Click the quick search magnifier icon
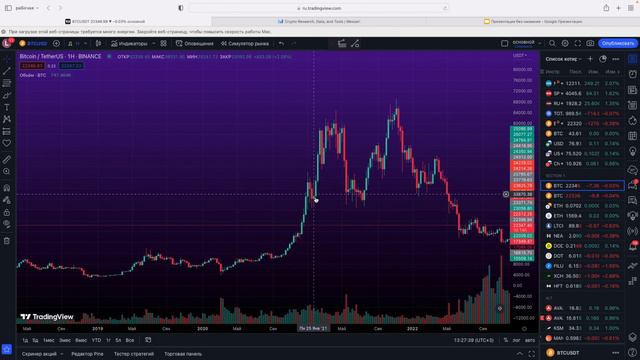 552,43
